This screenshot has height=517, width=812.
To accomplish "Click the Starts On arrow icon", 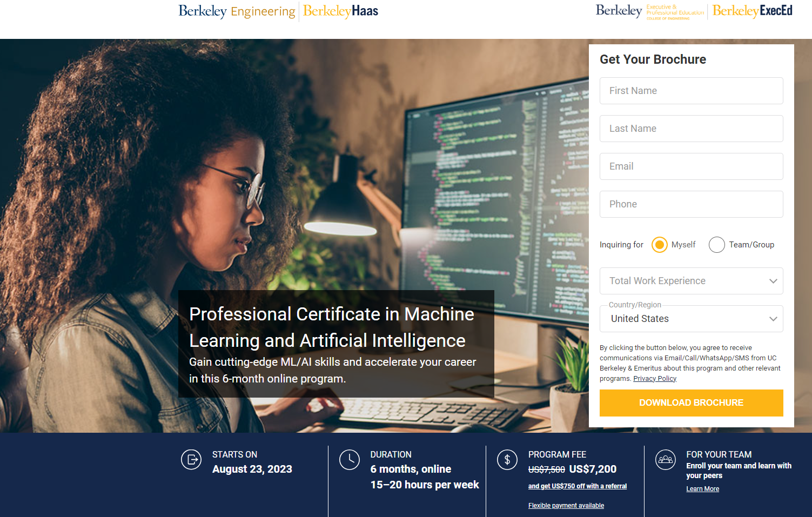I will [x=191, y=460].
